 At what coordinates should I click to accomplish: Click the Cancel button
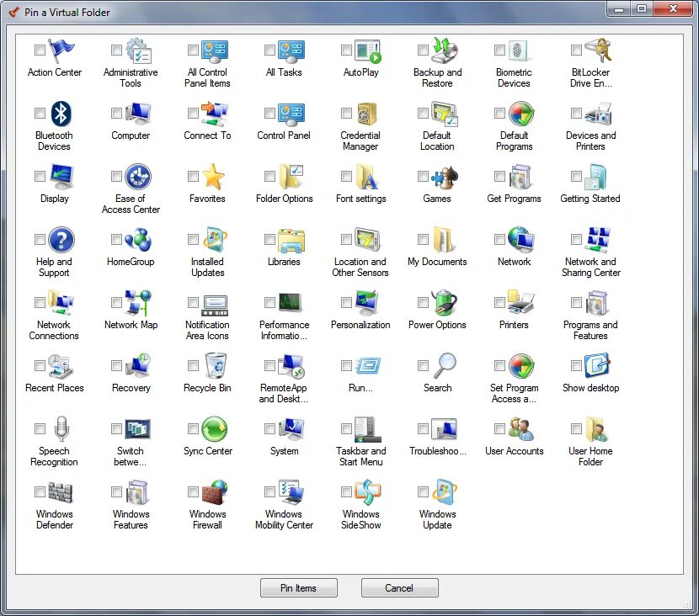tap(399, 588)
